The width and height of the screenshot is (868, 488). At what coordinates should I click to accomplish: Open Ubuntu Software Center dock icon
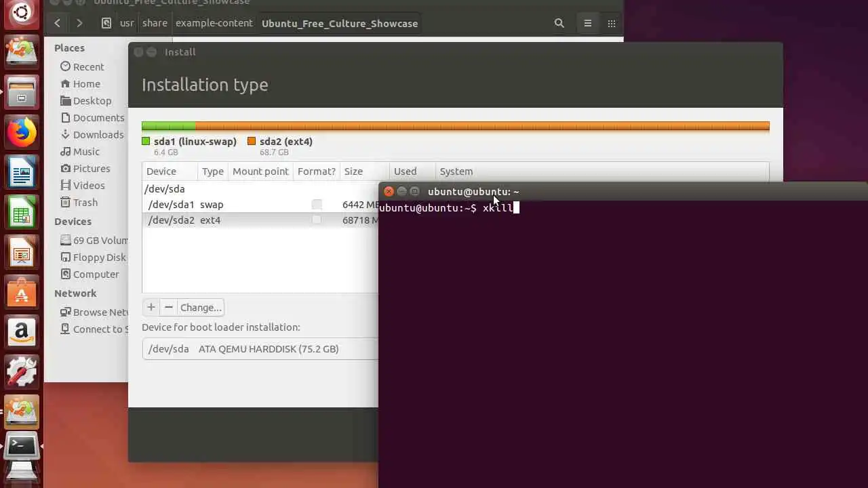[x=22, y=293]
